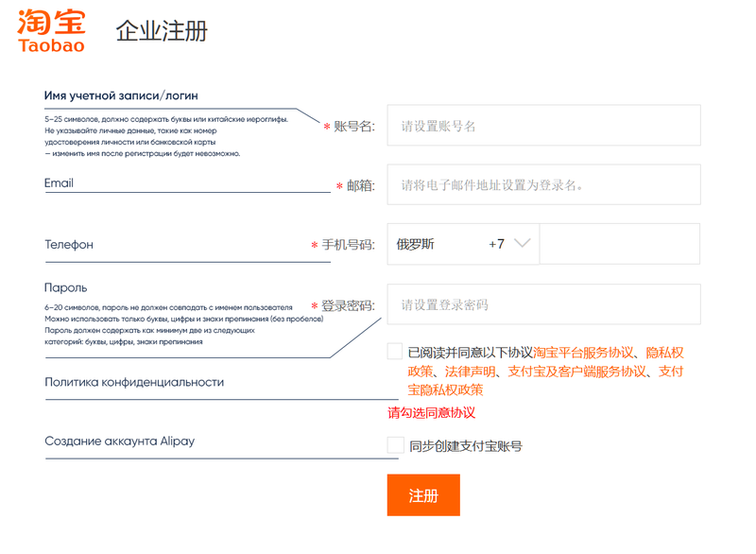The height and width of the screenshot is (554, 756).
Task: Click the 账号名 field label
Action: click(x=353, y=127)
